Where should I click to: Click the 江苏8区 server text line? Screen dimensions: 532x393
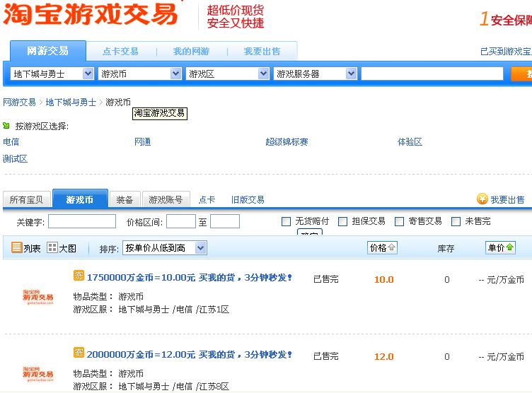click(151, 386)
